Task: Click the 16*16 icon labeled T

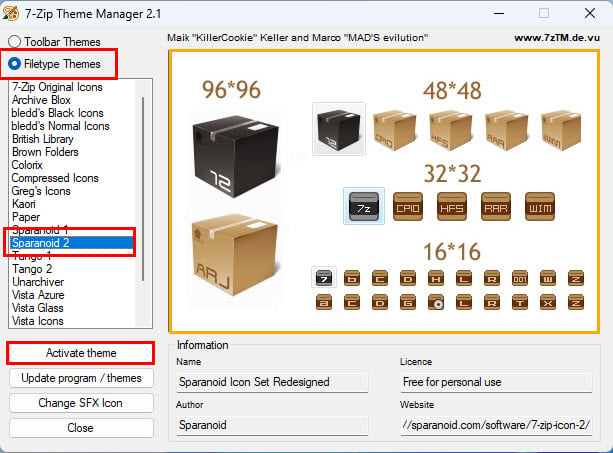Action: pos(520,303)
